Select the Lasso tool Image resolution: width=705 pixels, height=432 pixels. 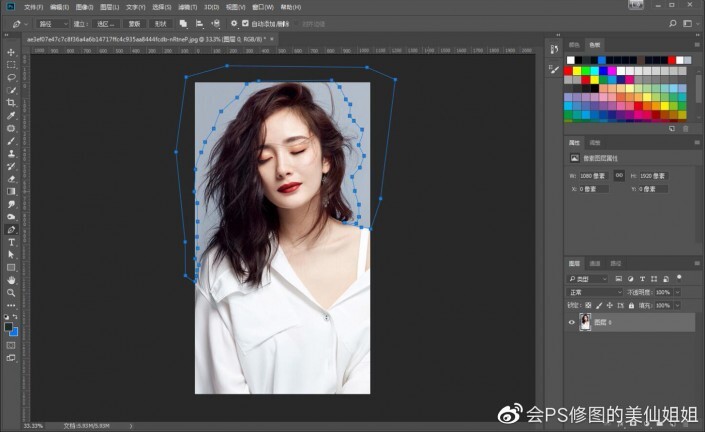[x=11, y=77]
